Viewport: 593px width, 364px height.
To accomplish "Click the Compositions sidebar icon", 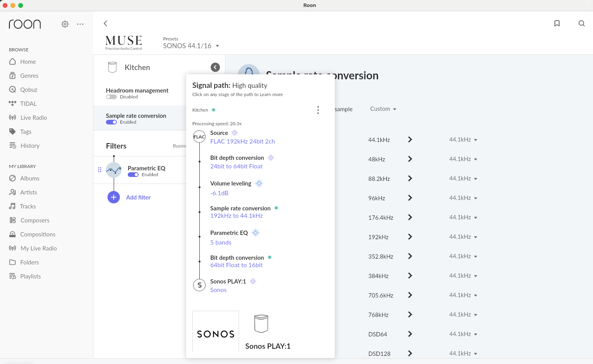I will click(12, 234).
